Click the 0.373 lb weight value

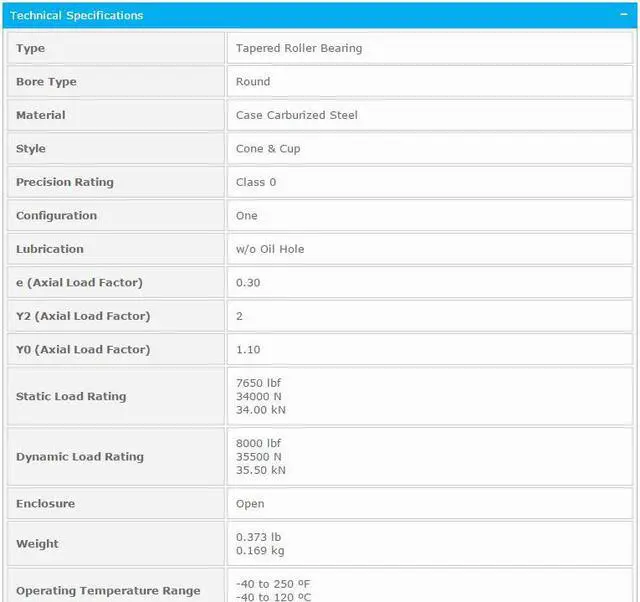pos(258,537)
